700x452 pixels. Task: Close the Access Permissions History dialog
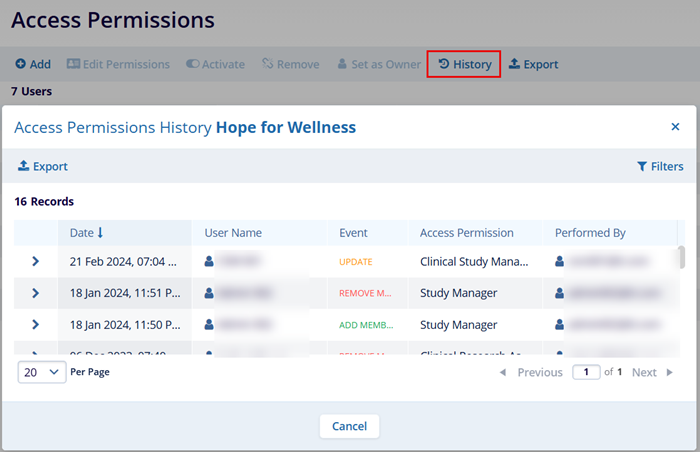pyautogui.click(x=675, y=127)
